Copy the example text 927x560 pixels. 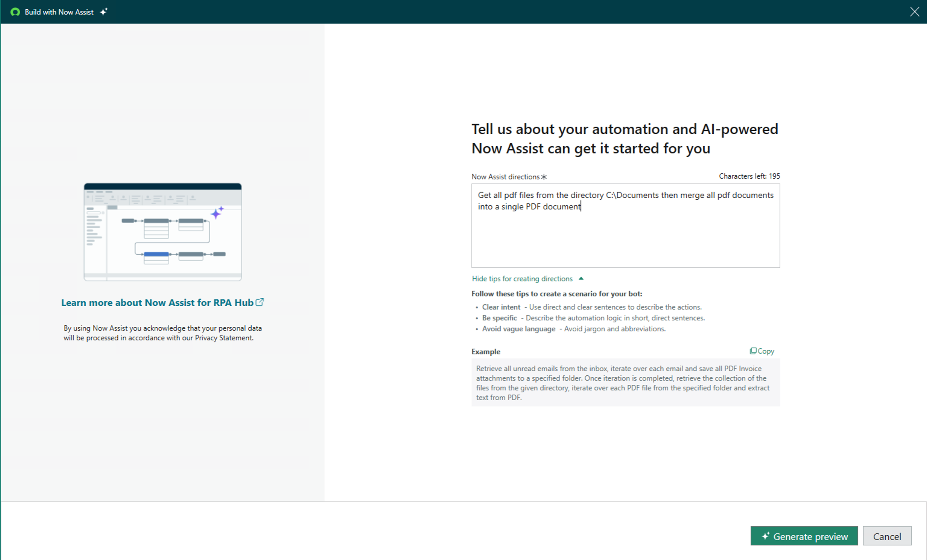coord(762,351)
